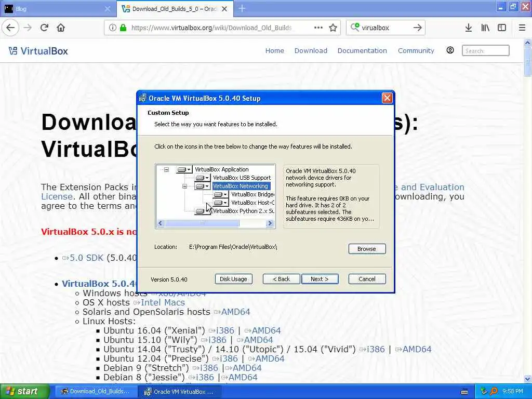
Task: Switch to Download_Old_Builds taskbar button
Action: coord(96,391)
